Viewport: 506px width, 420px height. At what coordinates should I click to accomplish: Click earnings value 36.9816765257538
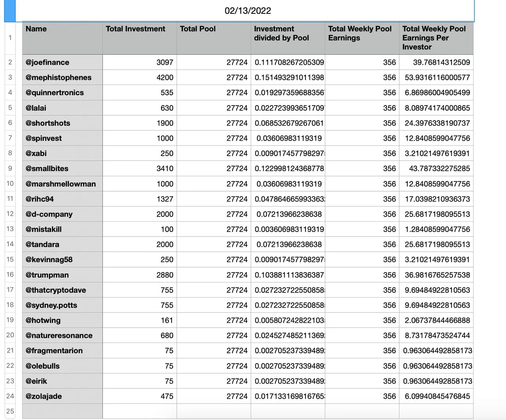tap(436, 275)
